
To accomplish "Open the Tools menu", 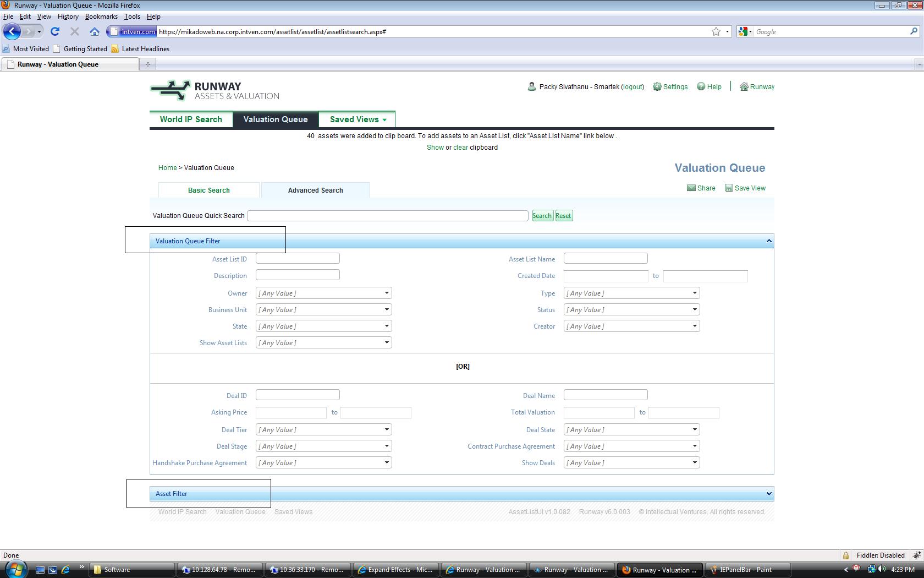I will tap(132, 17).
